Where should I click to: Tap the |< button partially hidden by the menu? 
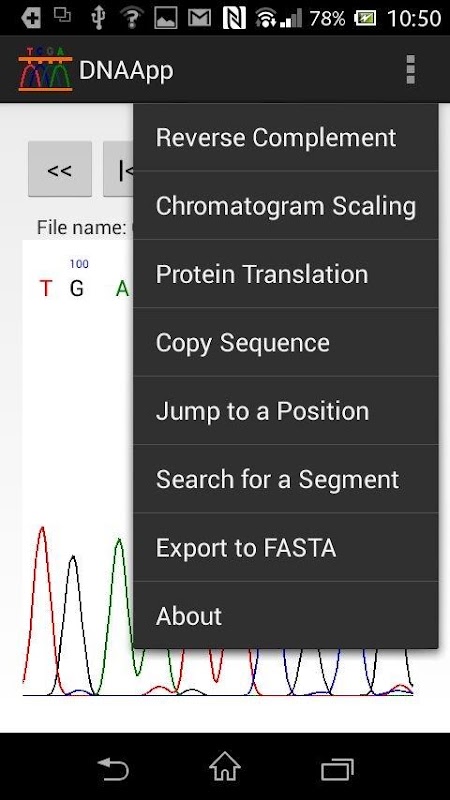point(118,169)
